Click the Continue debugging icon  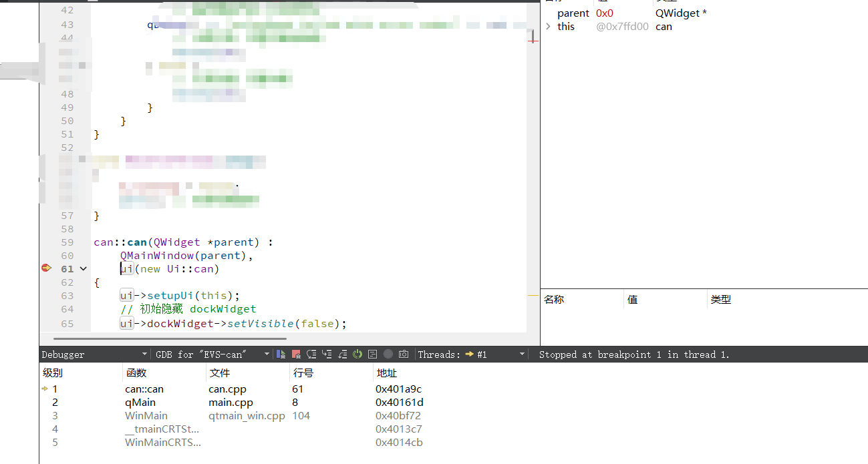pos(281,355)
